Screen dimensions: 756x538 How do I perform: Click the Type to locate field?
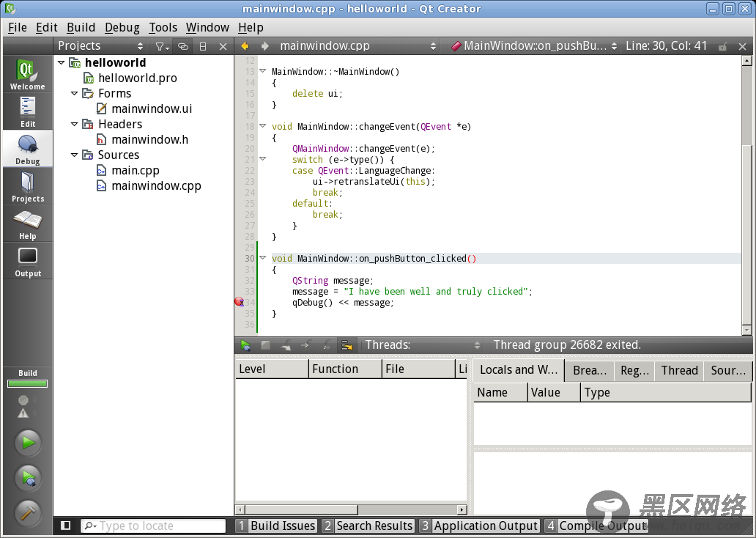click(153, 526)
